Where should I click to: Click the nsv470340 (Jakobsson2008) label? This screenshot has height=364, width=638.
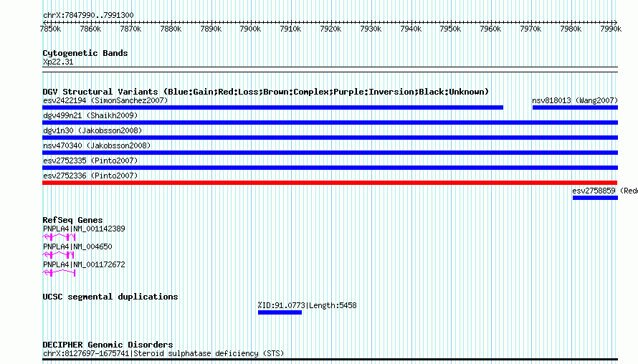click(97, 145)
